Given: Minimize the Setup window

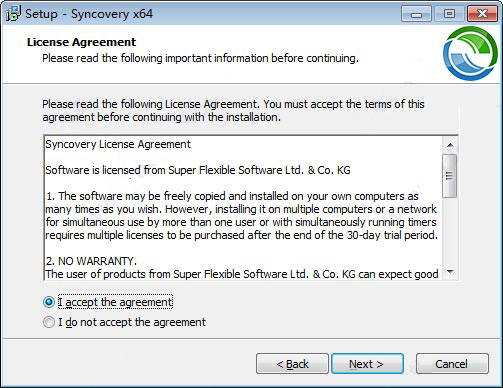Looking at the screenshot, I should pyautogui.click(x=416, y=14).
